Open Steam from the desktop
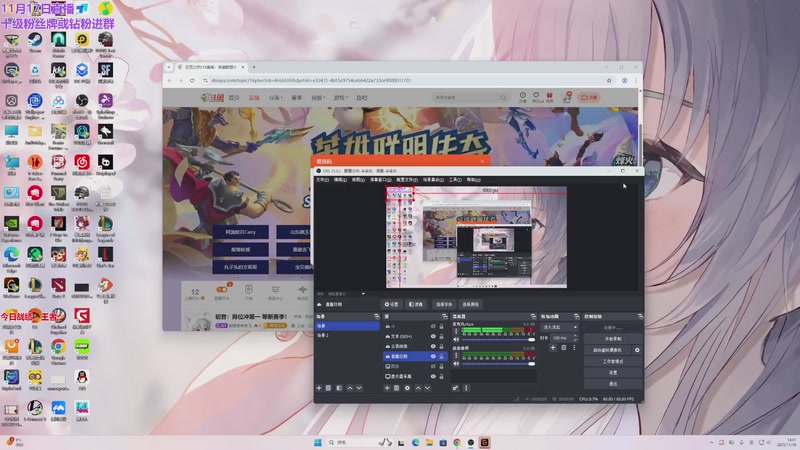The height and width of the screenshot is (450, 800). pyautogui.click(x=35, y=43)
